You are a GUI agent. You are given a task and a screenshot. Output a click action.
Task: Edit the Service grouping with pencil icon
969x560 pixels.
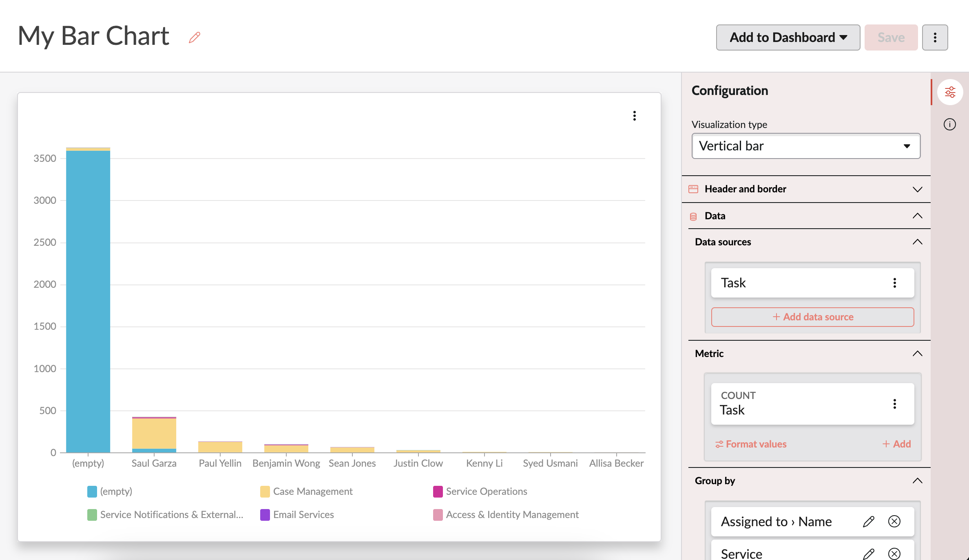click(x=869, y=553)
